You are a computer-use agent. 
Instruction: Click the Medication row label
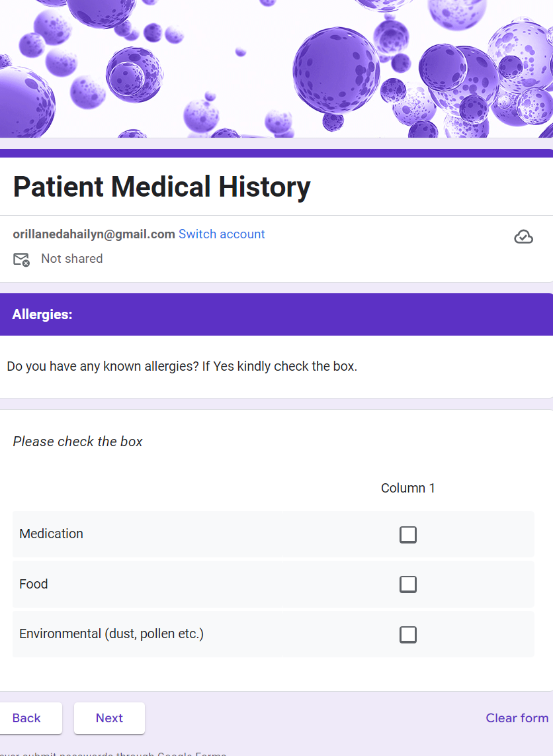[x=52, y=534]
